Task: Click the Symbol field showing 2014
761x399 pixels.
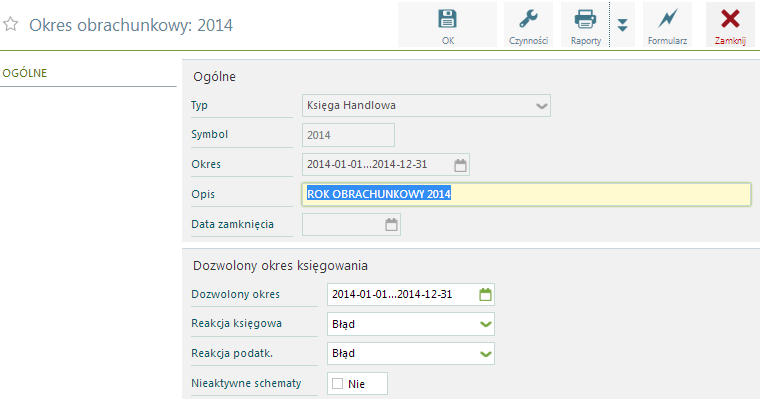Action: [348, 135]
